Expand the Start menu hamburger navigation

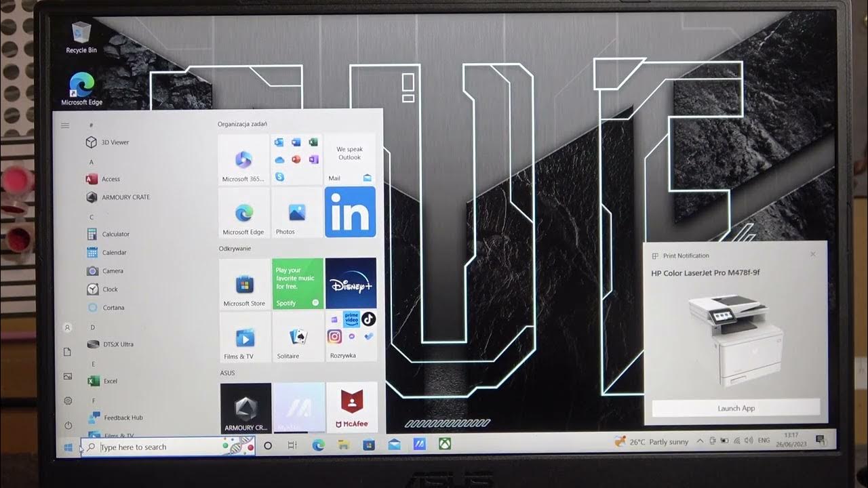65,125
